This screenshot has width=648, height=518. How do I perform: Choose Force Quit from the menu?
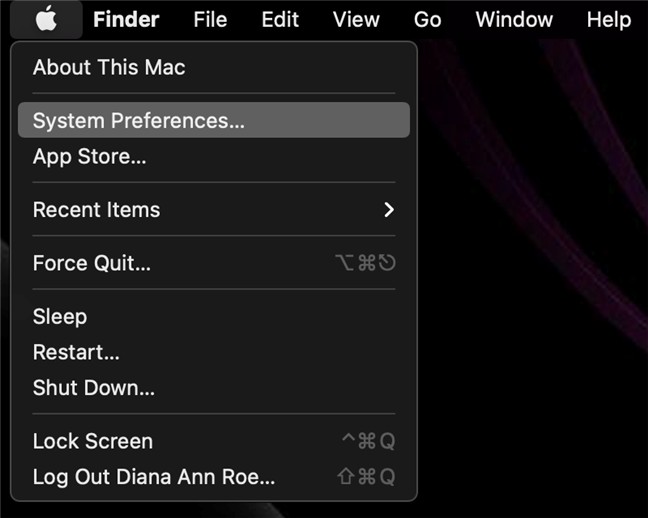click(92, 264)
